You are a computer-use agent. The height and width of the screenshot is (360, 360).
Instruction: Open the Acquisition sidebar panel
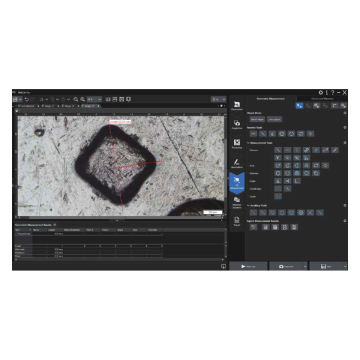[237, 124]
